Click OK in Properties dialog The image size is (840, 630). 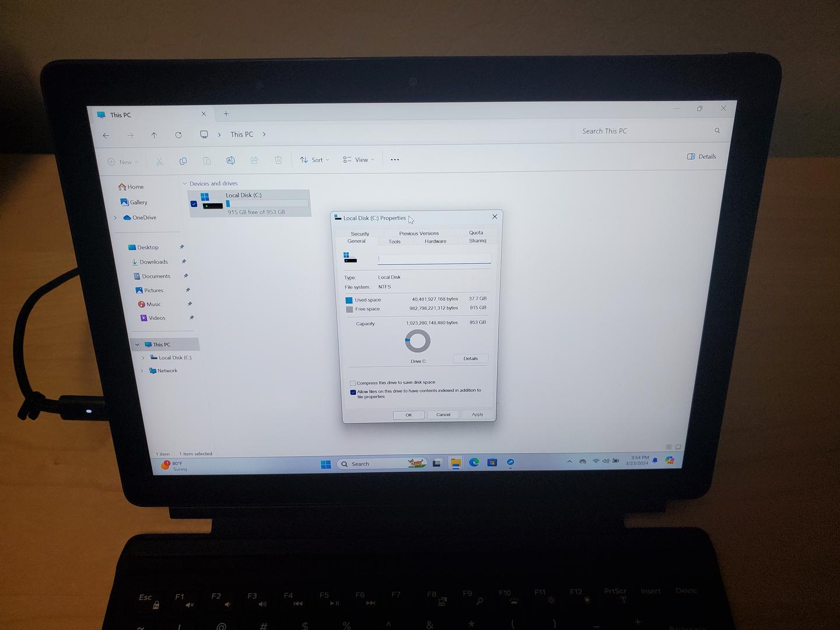408,415
